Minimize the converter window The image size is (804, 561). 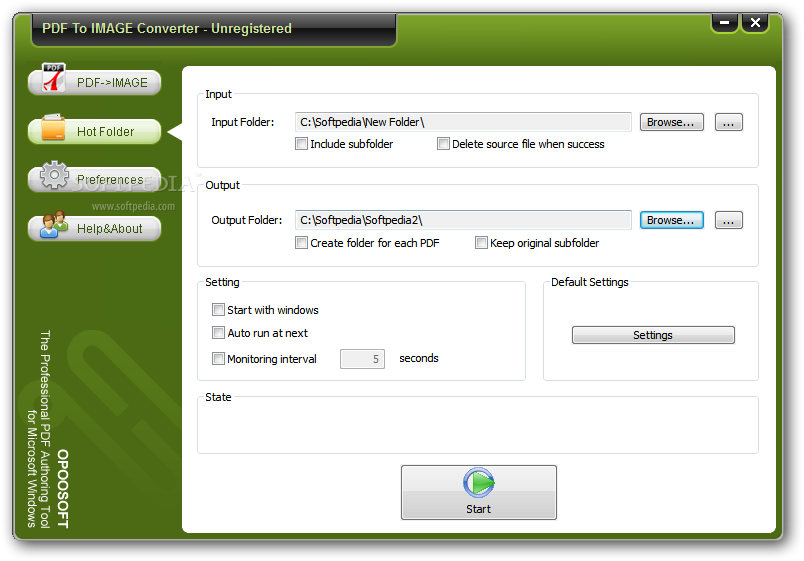tap(724, 23)
